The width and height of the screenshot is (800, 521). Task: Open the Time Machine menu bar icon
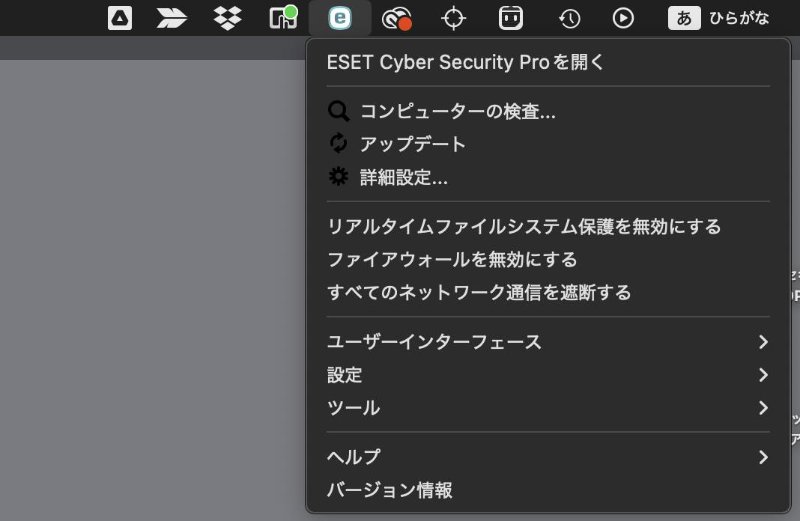coord(569,18)
